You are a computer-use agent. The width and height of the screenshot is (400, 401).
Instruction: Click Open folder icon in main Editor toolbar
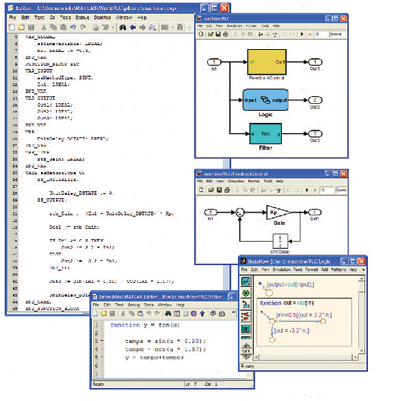pyautogui.click(x=21, y=27)
